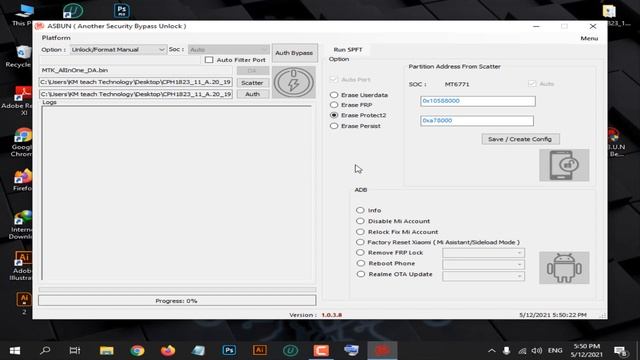Open File Explorer from taskbar
Image resolution: width=640 pixels, height=360 pixels.
click(x=107, y=351)
